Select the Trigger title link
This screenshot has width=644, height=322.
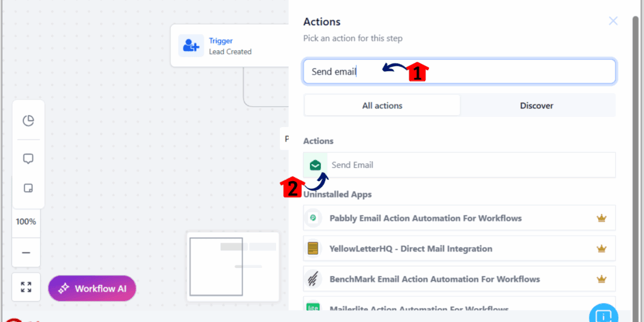coord(221,41)
